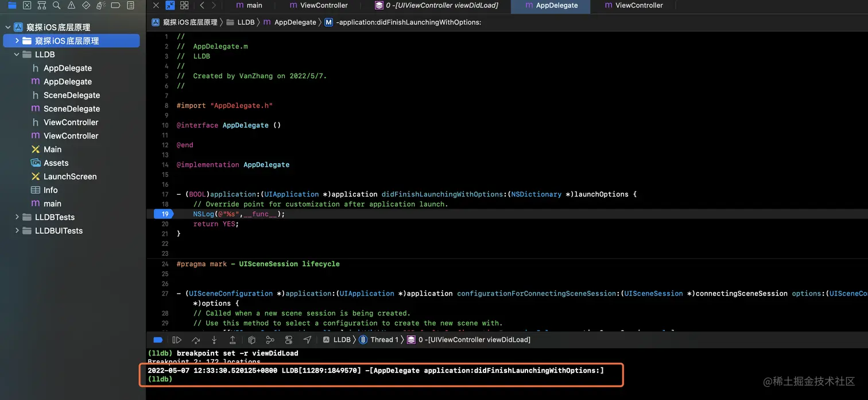Image resolution: width=868 pixels, height=400 pixels.
Task: Switch to the main tab
Action: [x=249, y=5]
